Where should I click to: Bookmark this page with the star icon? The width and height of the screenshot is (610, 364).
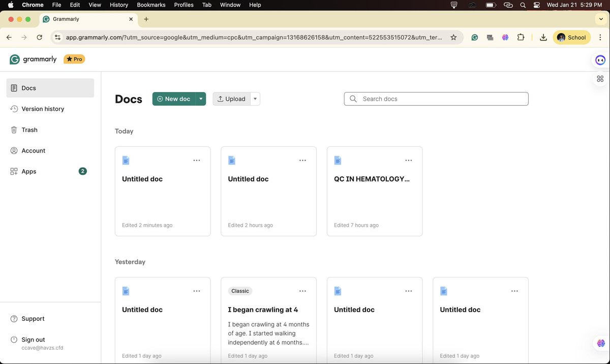453,37
